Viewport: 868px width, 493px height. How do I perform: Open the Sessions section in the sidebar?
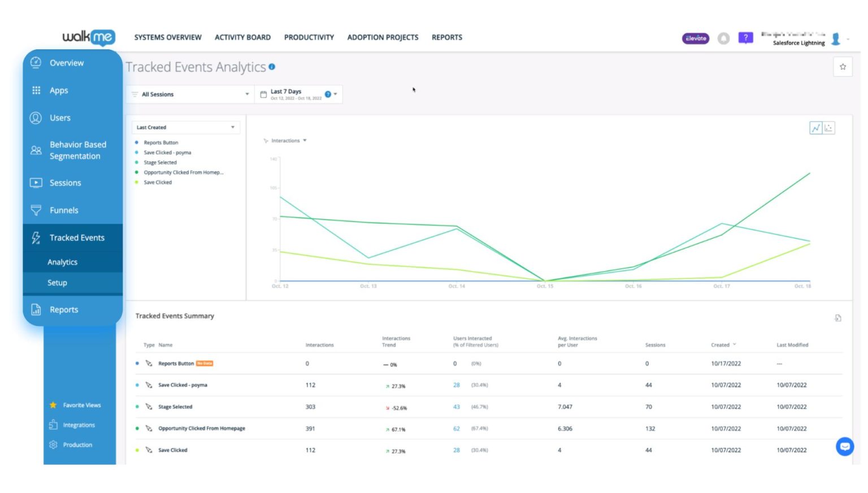66,182
